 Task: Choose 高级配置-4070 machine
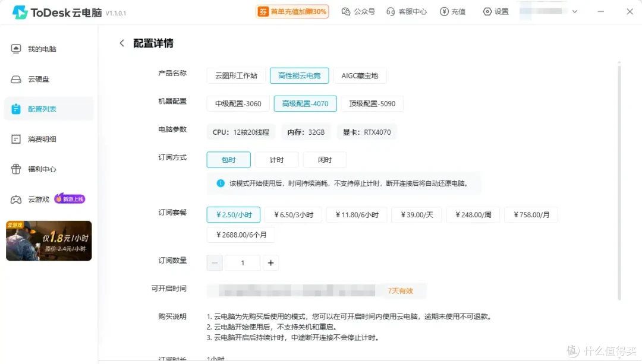coord(306,103)
